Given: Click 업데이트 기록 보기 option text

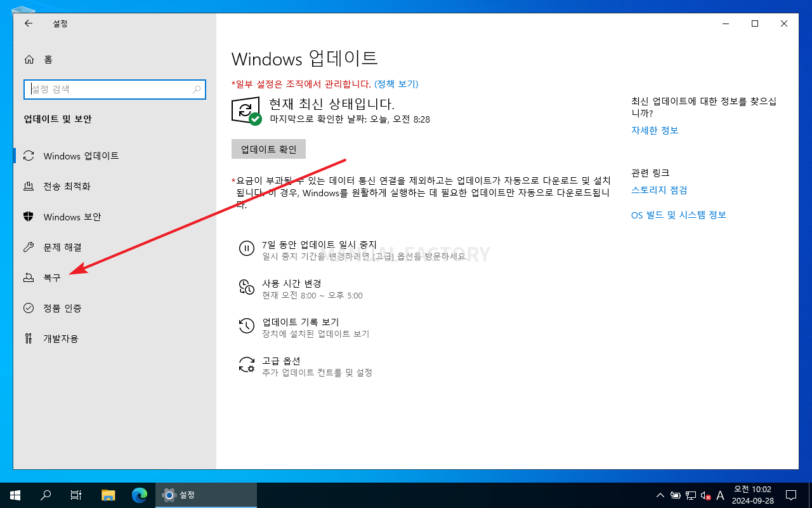Looking at the screenshot, I should tap(301, 322).
